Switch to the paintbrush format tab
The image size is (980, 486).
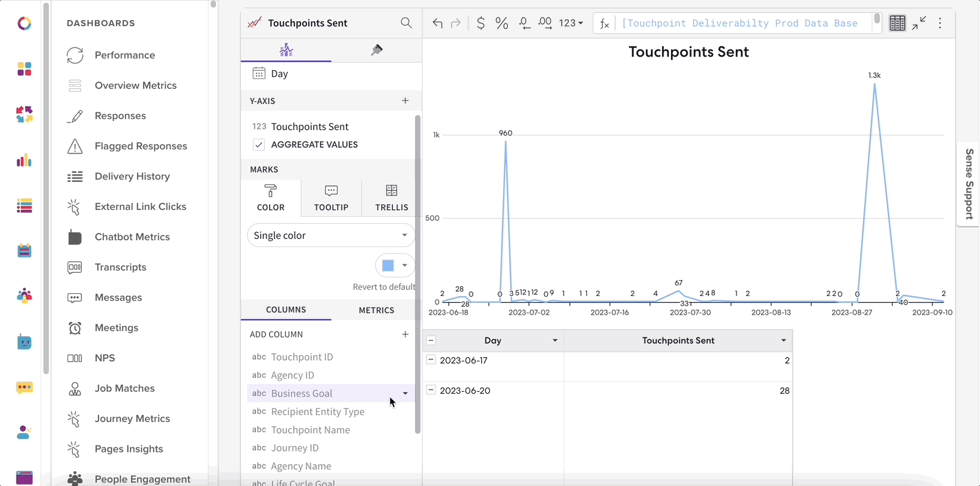pos(376,50)
